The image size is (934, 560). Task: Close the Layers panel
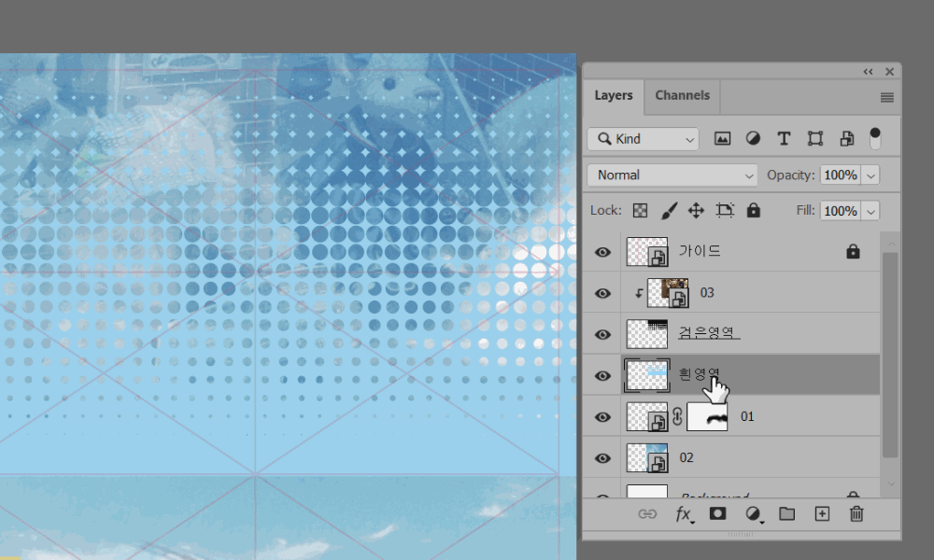[x=889, y=72]
